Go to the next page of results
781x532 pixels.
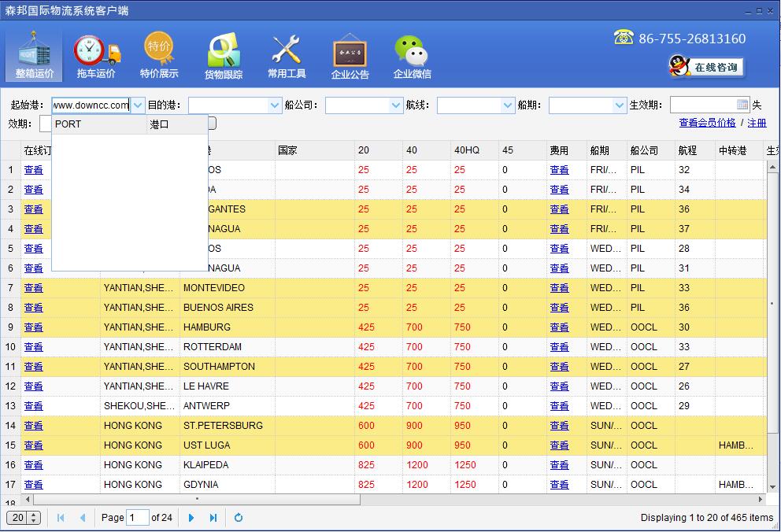(191, 518)
